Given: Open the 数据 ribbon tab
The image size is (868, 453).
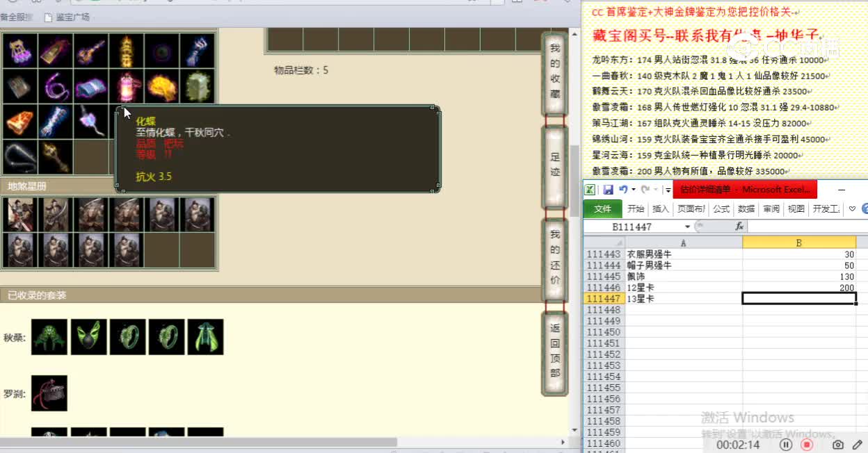Looking at the screenshot, I should coord(746,209).
